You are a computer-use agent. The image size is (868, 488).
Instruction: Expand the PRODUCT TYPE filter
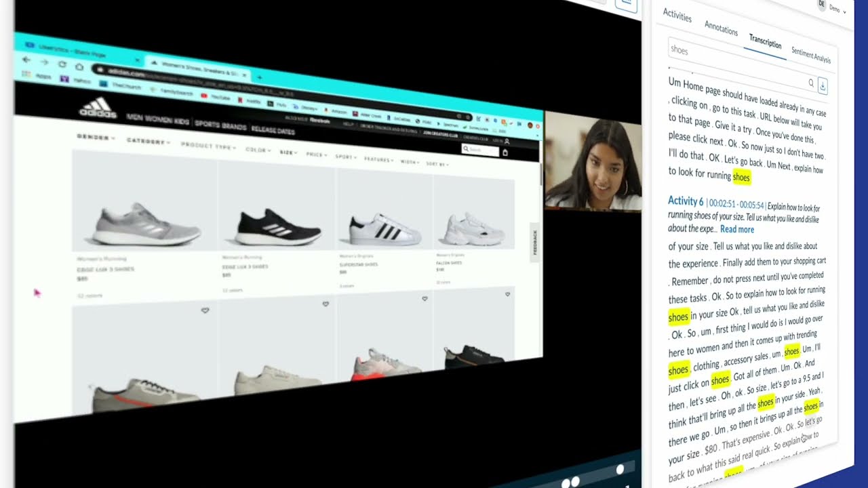pos(208,146)
